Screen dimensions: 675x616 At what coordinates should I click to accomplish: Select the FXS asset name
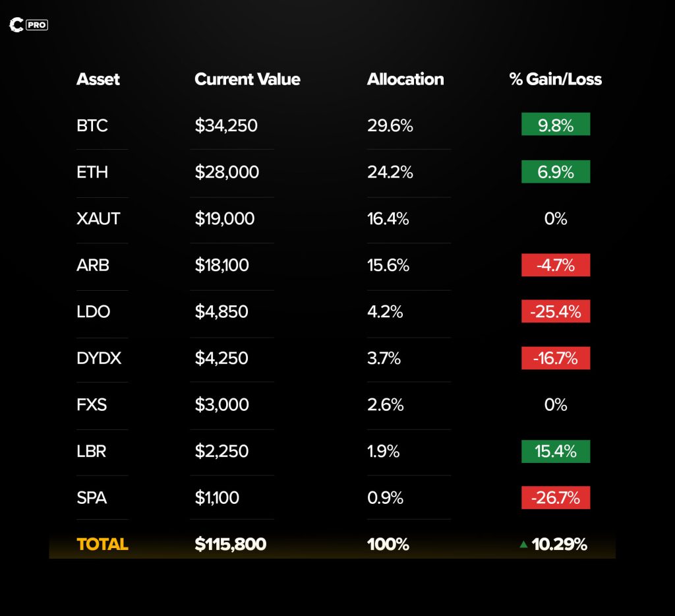pos(92,405)
